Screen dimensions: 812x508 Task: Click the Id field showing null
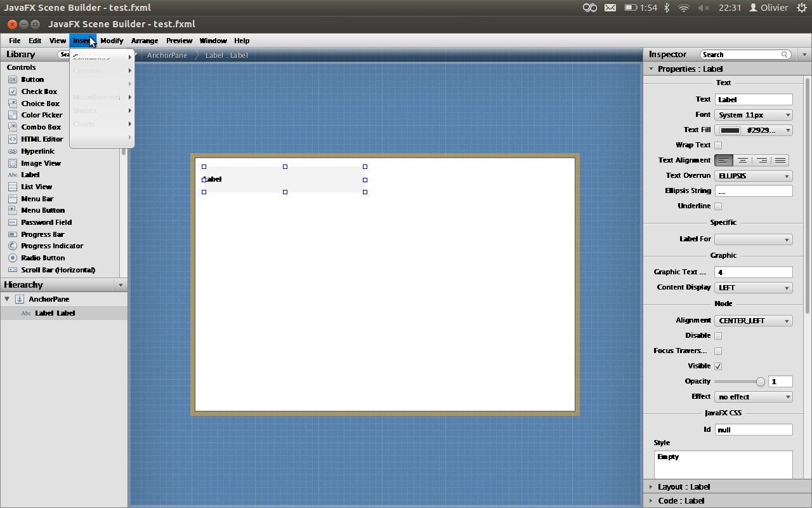click(754, 430)
